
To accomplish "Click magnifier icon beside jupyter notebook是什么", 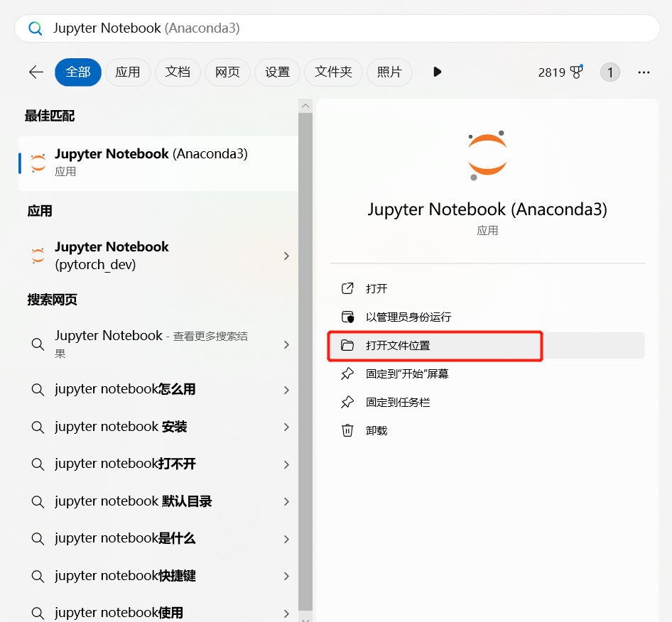I will 38,539.
